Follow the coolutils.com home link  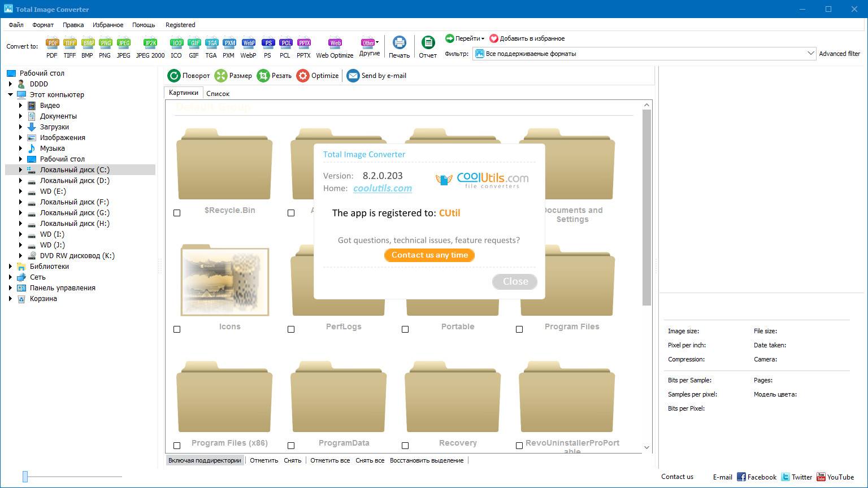(x=382, y=189)
